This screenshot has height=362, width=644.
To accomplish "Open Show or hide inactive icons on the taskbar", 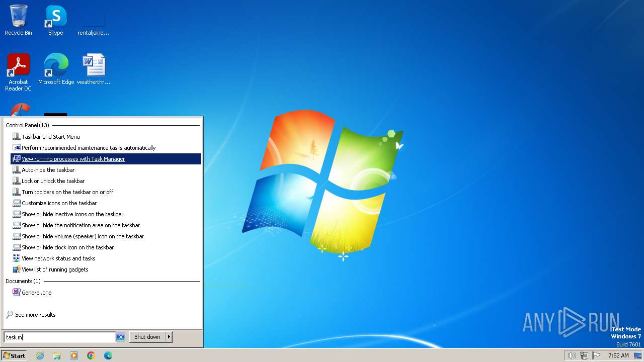I will tap(106, 214).
